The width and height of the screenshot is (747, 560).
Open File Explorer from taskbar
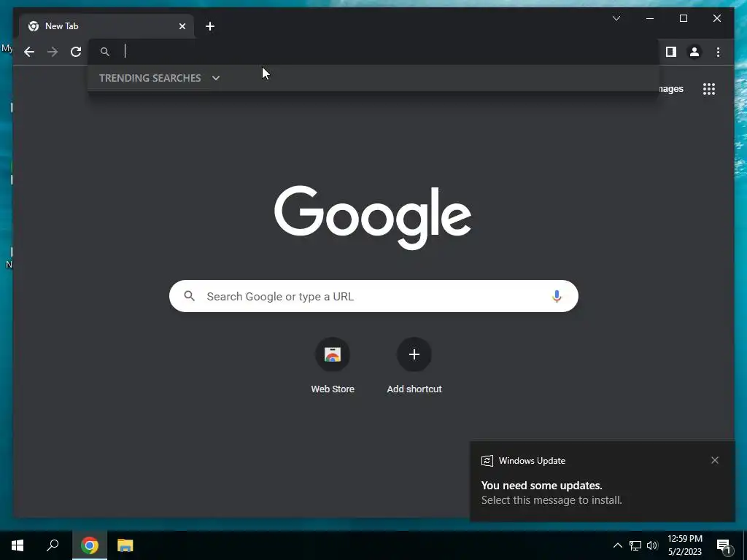point(125,545)
